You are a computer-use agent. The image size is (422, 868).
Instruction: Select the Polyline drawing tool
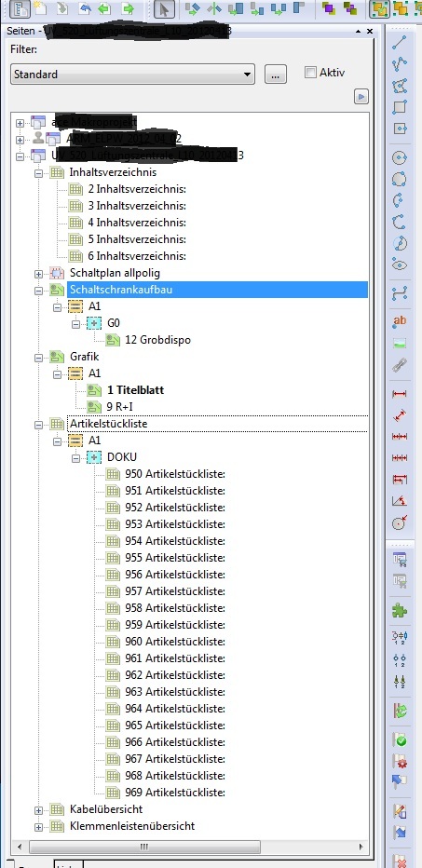tap(400, 63)
